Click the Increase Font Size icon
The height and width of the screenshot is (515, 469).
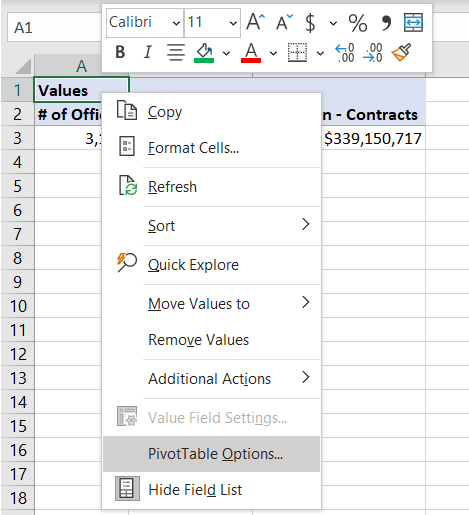(x=255, y=22)
